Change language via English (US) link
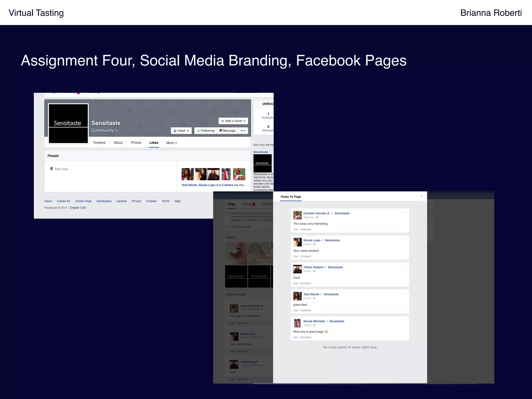Viewport: 532px width, 399px height. pyautogui.click(x=78, y=208)
